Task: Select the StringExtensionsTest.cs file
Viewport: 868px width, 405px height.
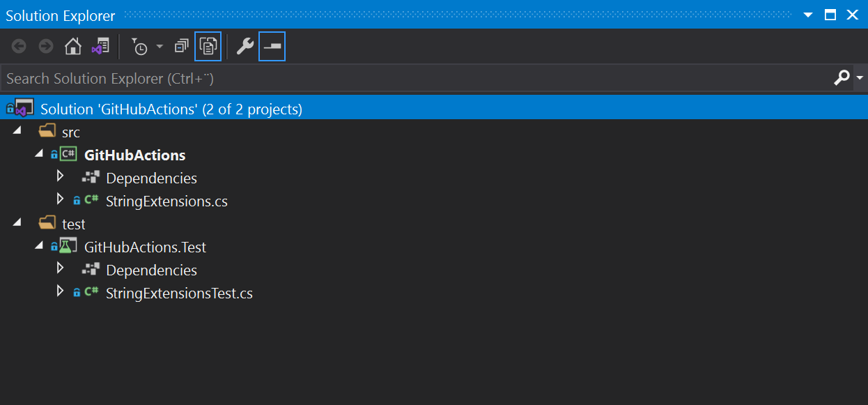Action: click(x=178, y=293)
